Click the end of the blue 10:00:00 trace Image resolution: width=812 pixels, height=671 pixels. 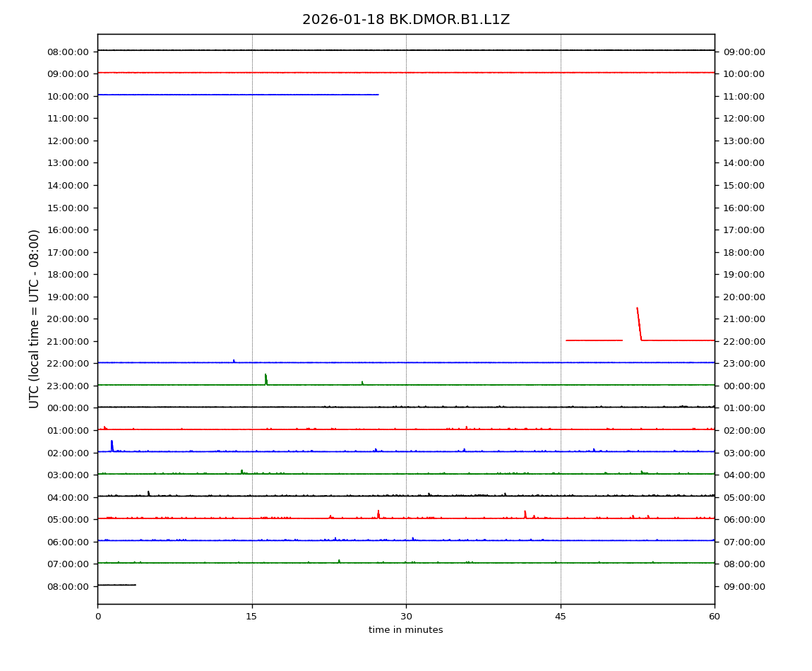tap(378, 95)
